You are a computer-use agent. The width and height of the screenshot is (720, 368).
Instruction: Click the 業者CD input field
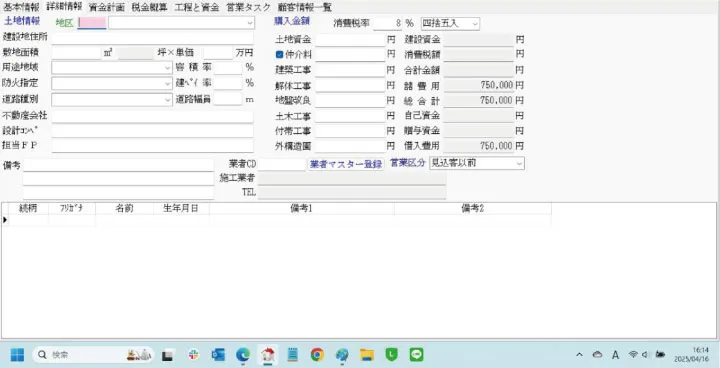click(x=281, y=164)
